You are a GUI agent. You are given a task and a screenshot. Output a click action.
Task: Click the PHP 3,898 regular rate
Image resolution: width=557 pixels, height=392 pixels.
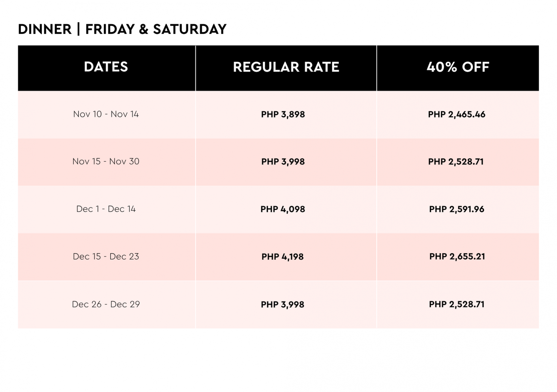(283, 114)
